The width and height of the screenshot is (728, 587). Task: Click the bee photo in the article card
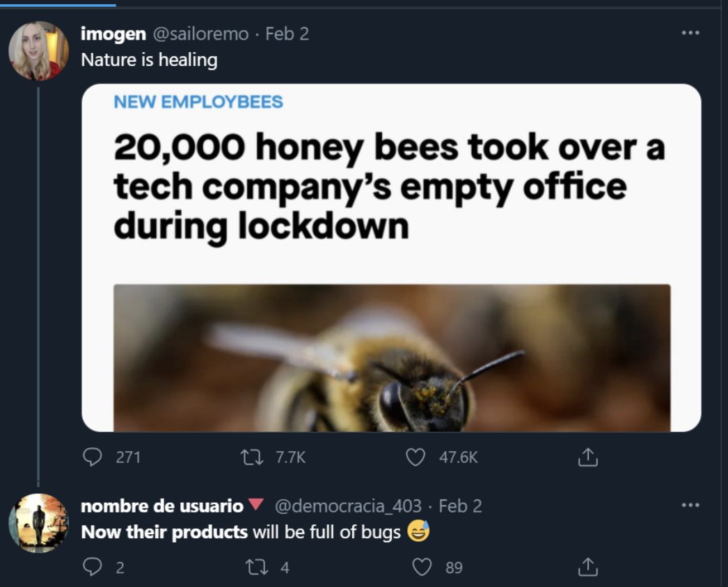(392, 358)
